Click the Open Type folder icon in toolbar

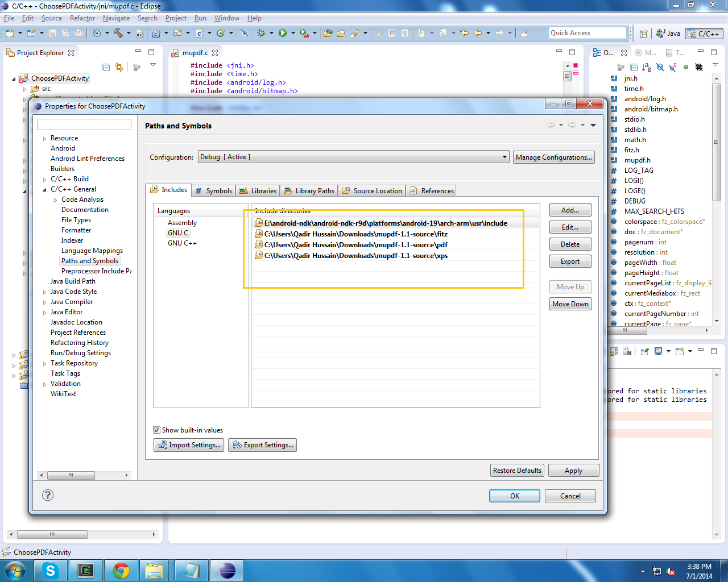click(328, 33)
